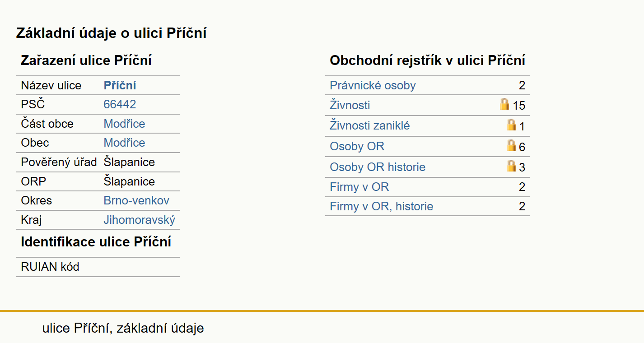Screen dimensions: 644x343
Task: Select Modřice in the Část obce row
Action: pyautogui.click(x=124, y=124)
